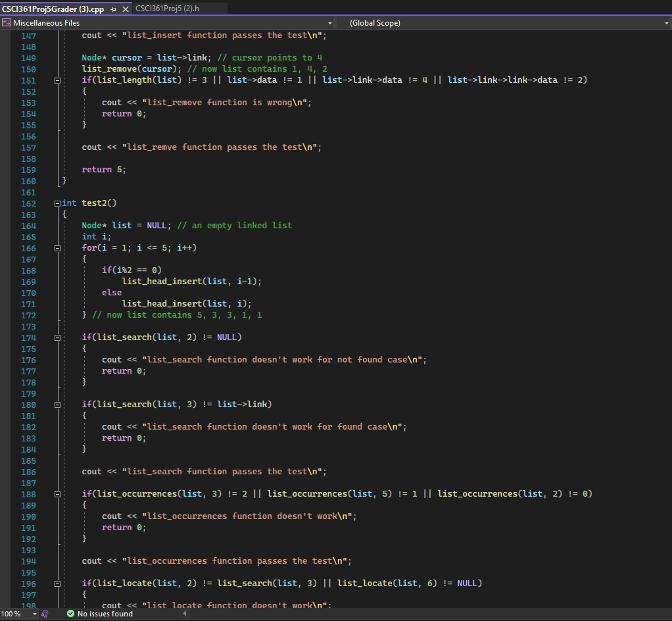Collapse the if block at line 151
Image resolution: width=672 pixels, height=621 pixels.
click(x=57, y=80)
